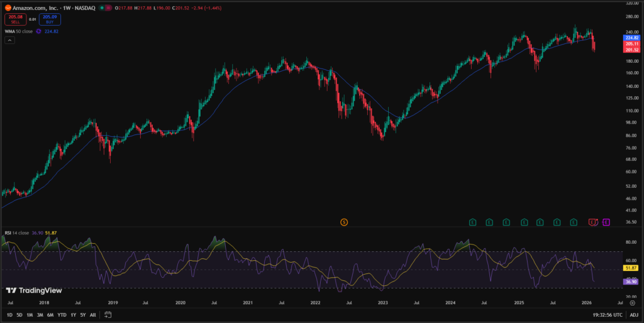Image resolution: width=644 pixels, height=323 pixels.
Task: Click the 280.00 price scale label
Action: (x=631, y=16)
